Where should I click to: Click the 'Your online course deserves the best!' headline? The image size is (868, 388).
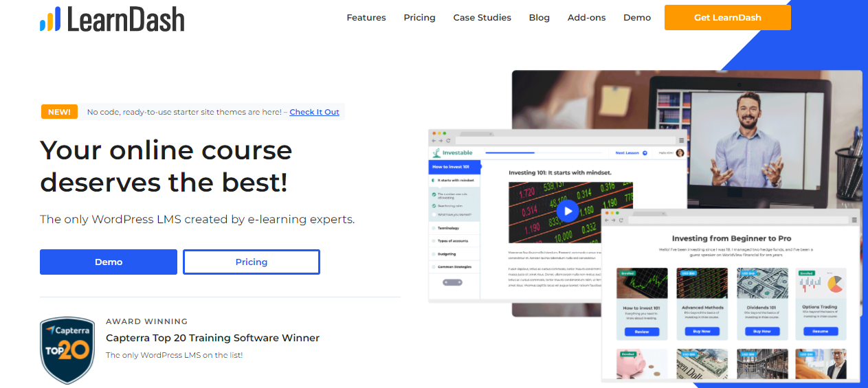tap(166, 167)
